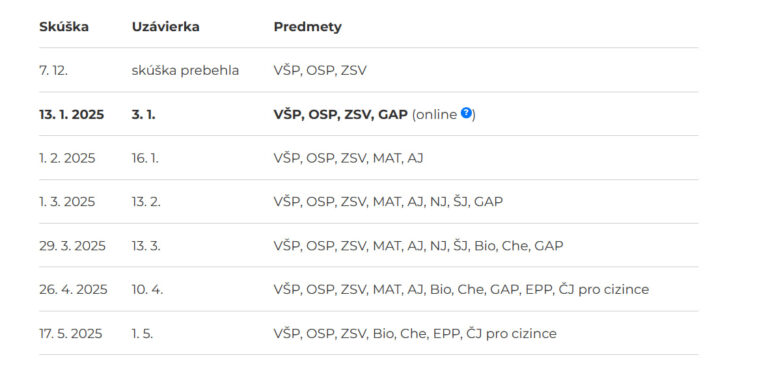Click the 7. 12. exam date
The height and width of the screenshot is (366, 768).
click(53, 71)
